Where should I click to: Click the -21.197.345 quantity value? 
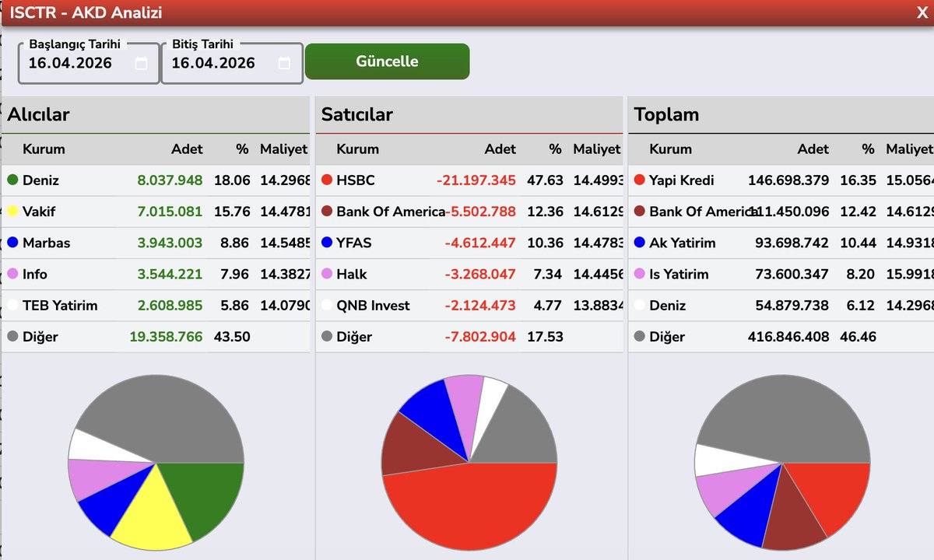[476, 180]
